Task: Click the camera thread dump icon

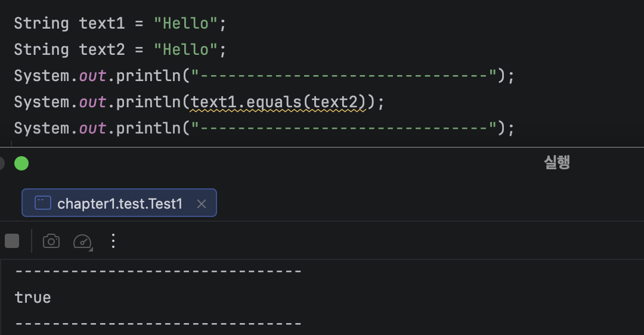Action: (x=51, y=241)
